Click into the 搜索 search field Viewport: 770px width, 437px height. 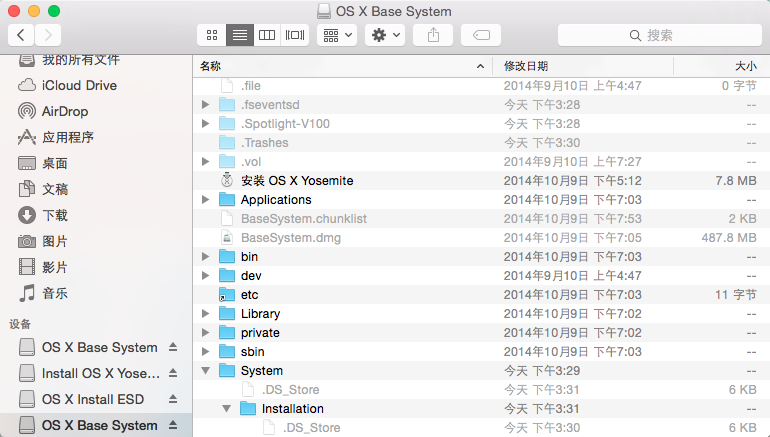[x=660, y=35]
